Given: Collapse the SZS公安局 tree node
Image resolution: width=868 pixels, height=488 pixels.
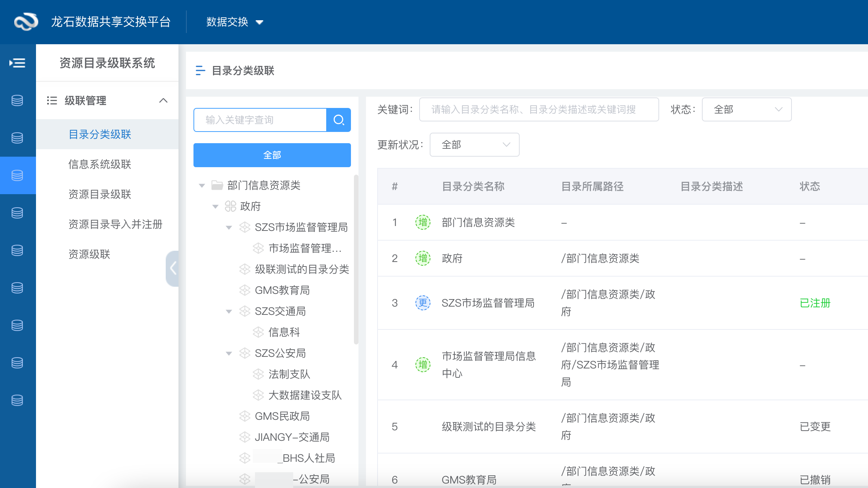Looking at the screenshot, I should (229, 353).
